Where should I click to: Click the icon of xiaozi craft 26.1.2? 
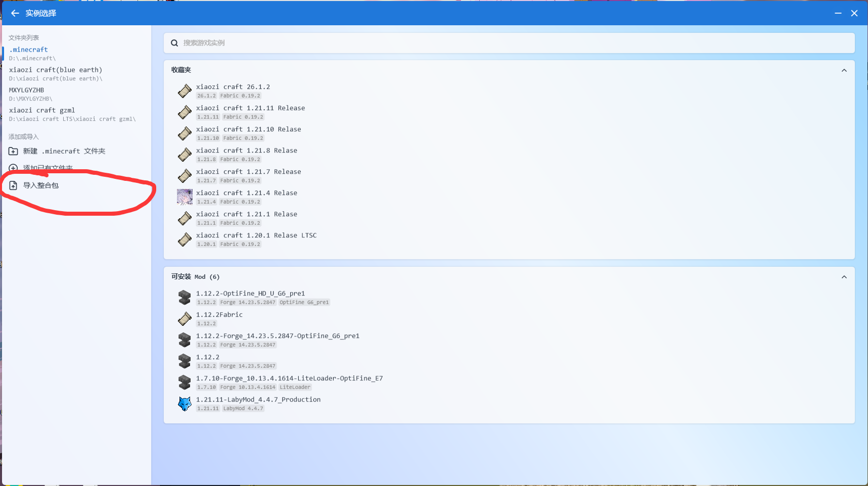tap(185, 91)
